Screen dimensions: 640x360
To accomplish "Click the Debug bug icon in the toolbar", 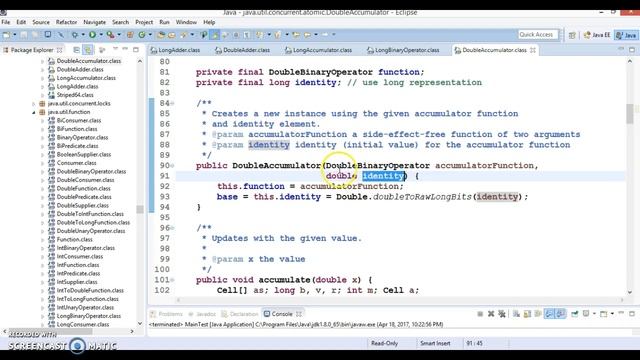I will [75, 35].
